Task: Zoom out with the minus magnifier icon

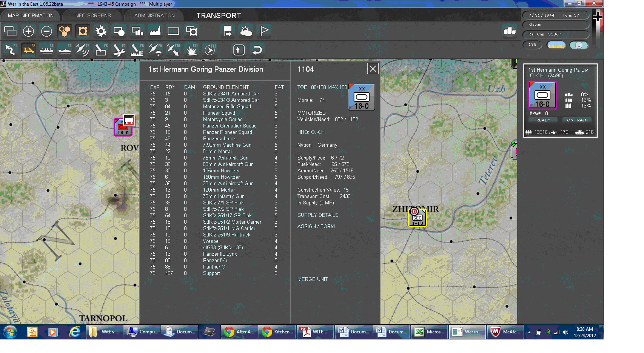Action: 46,31
